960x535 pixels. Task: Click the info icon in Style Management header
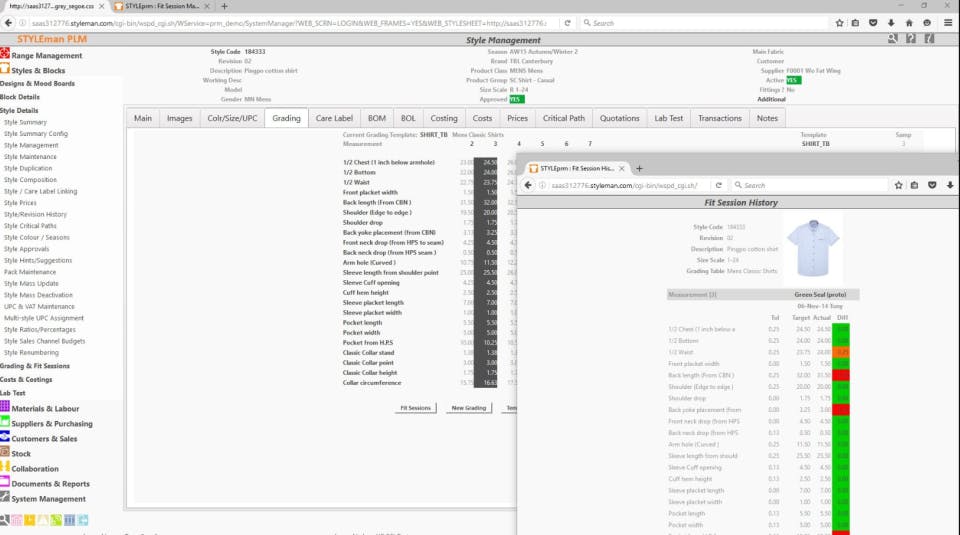point(929,39)
